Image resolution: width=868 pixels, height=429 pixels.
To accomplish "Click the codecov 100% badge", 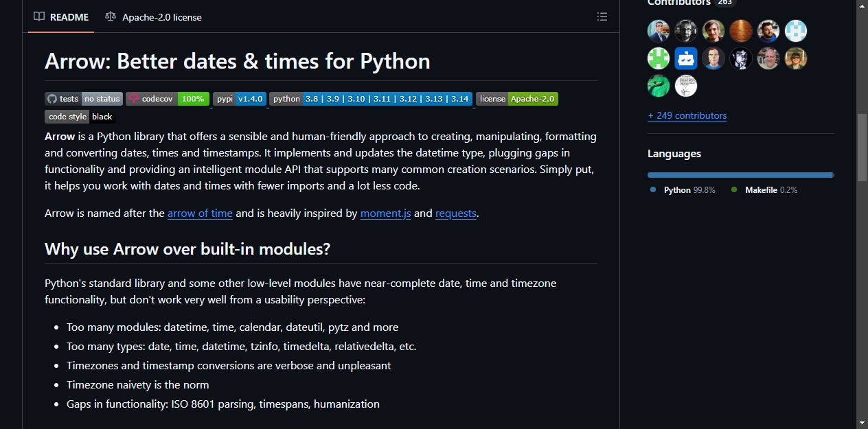I will [168, 99].
